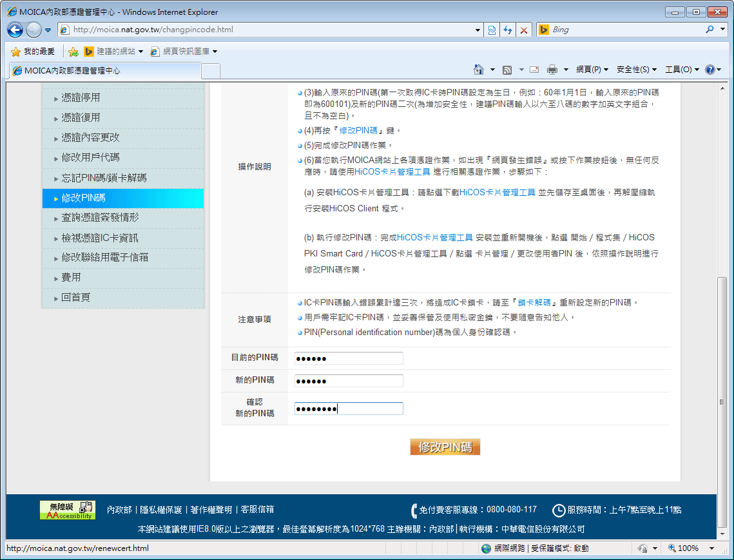Click the Back navigation arrow
This screenshot has height=560, width=734.
click(x=14, y=30)
